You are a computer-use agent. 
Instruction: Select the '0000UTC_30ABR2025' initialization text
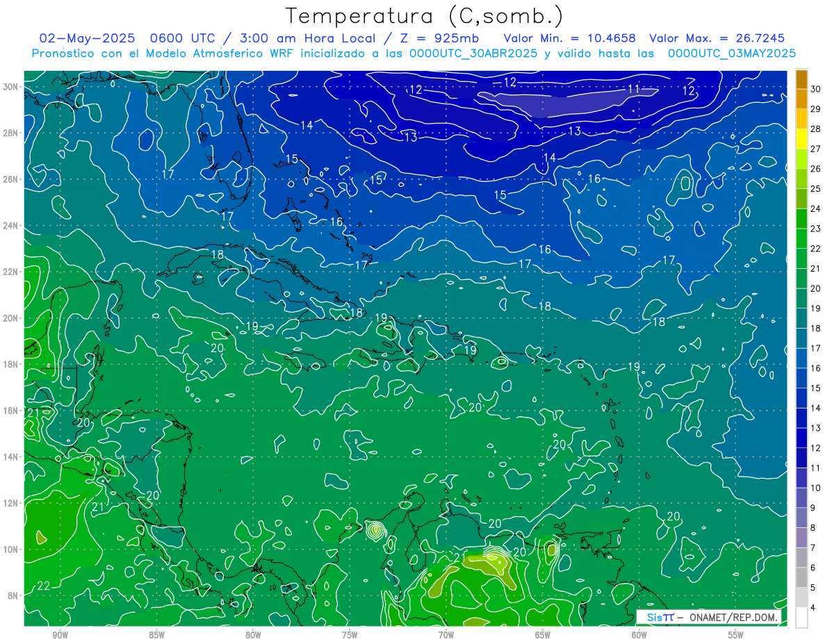(473, 53)
